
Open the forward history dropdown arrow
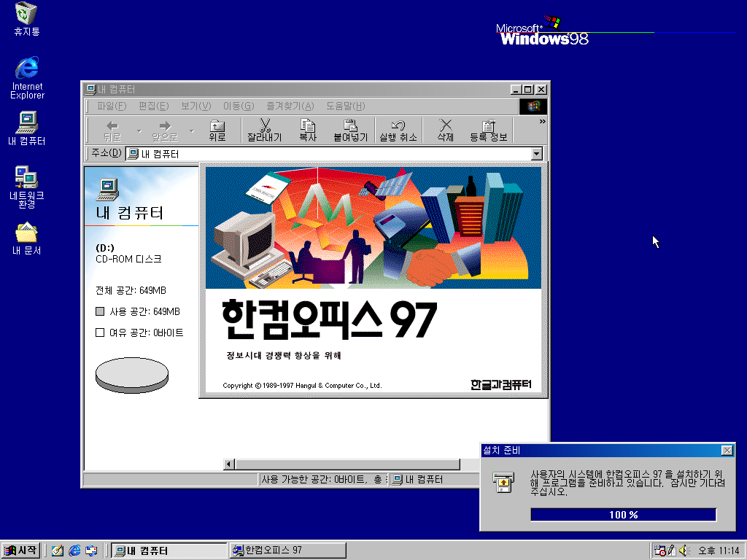pyautogui.click(x=192, y=131)
